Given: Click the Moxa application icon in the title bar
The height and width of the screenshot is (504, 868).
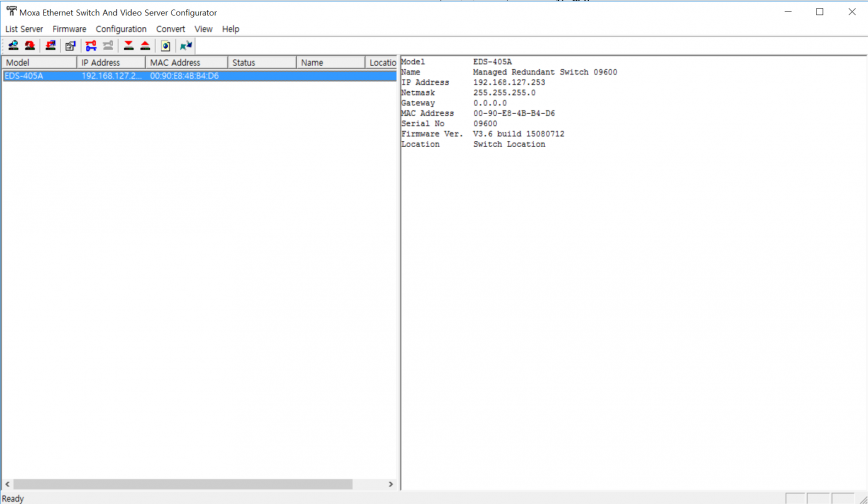Looking at the screenshot, I should click(x=11, y=12).
